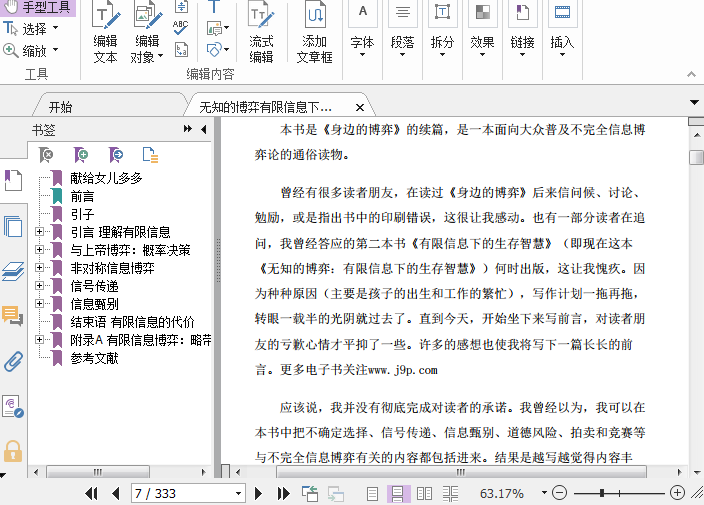Switch to facing pages view
Screen dimensions: 704x505
(x=424, y=494)
